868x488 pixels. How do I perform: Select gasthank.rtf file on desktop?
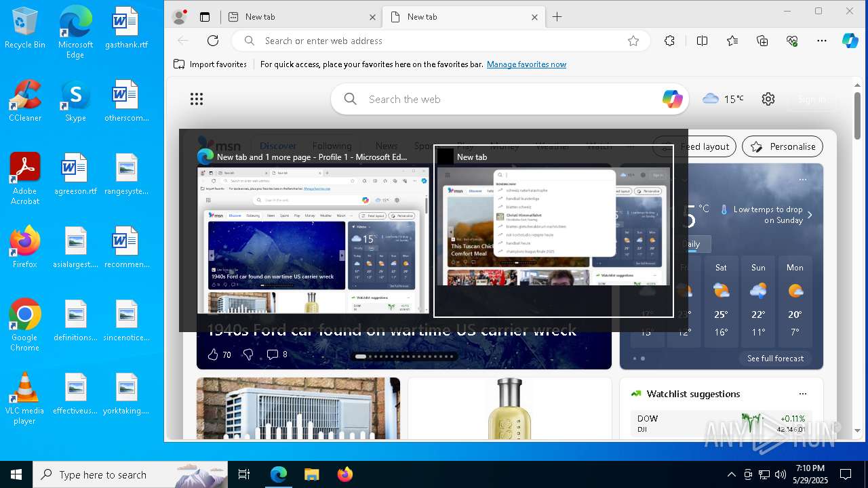(126, 27)
